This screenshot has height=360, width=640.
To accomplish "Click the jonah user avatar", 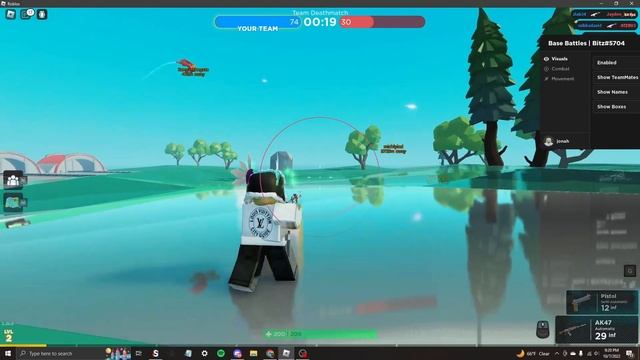I will coord(549,141).
